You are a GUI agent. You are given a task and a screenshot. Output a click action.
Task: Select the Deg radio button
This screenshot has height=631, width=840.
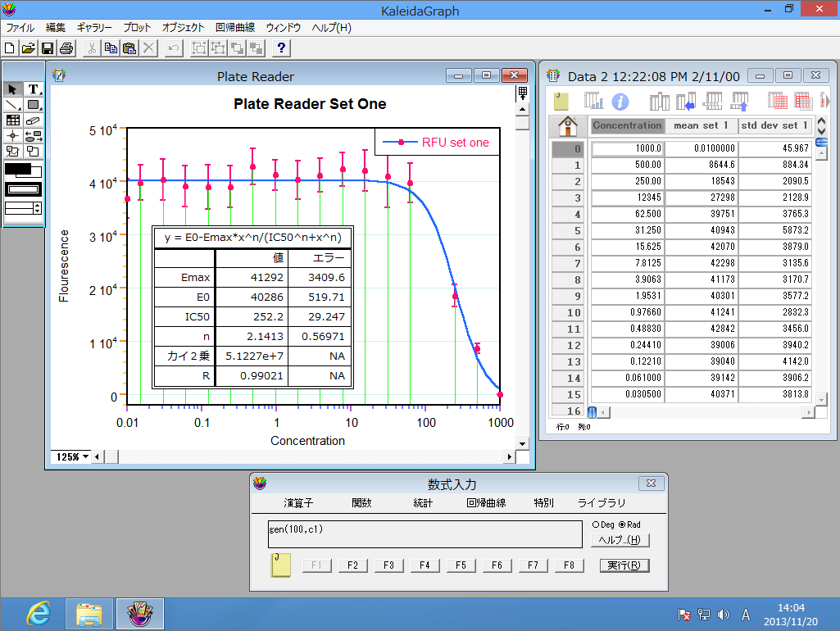(x=596, y=524)
